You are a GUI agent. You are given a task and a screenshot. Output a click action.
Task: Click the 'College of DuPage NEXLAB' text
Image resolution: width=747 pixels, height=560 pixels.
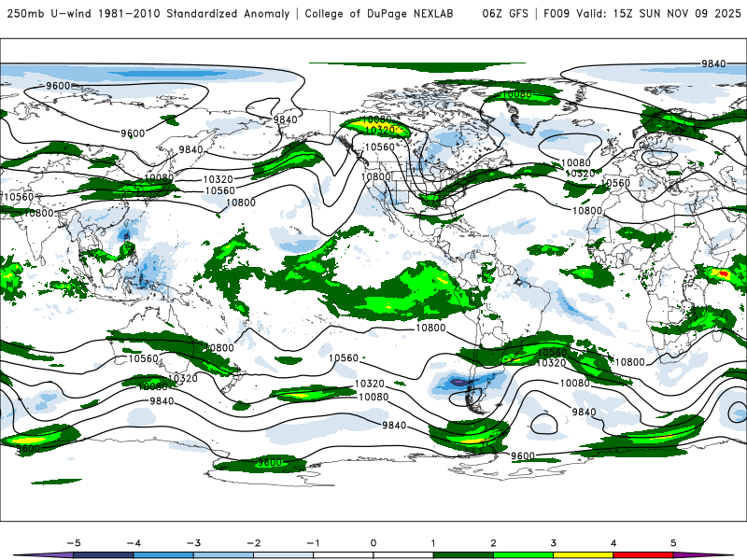[x=379, y=13]
